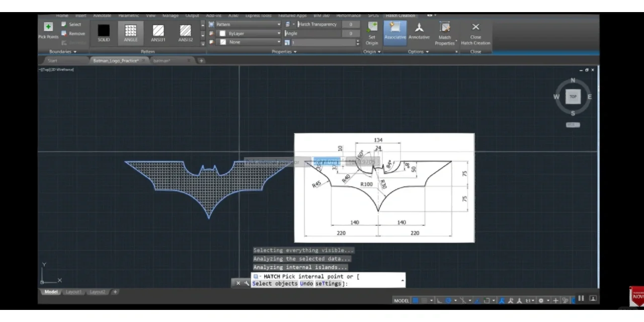Open the Annotate ribbon tab
The width and height of the screenshot is (644, 322).
point(102,16)
